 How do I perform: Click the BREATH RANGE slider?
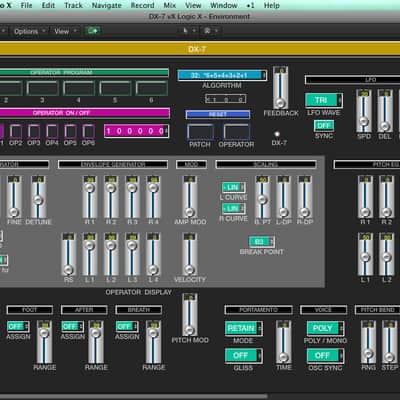tap(153, 342)
